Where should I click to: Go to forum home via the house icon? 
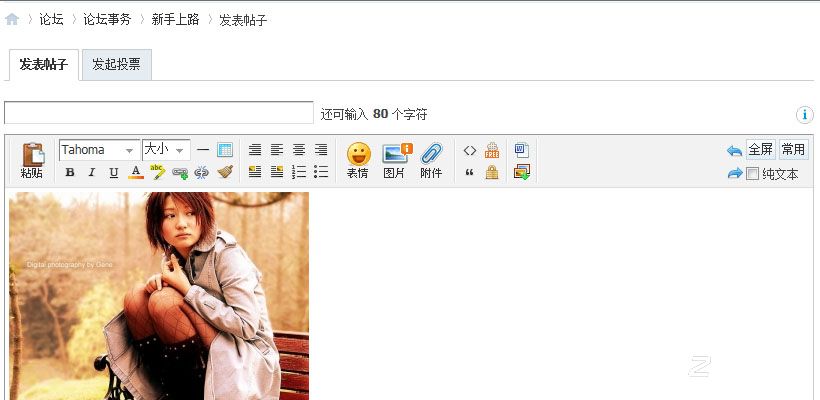tap(12, 20)
